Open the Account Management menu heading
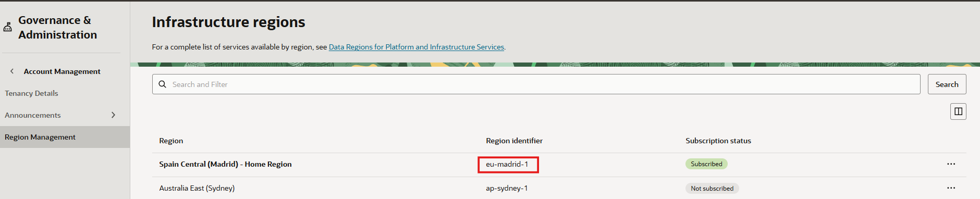This screenshot has width=980, height=199. (x=62, y=71)
